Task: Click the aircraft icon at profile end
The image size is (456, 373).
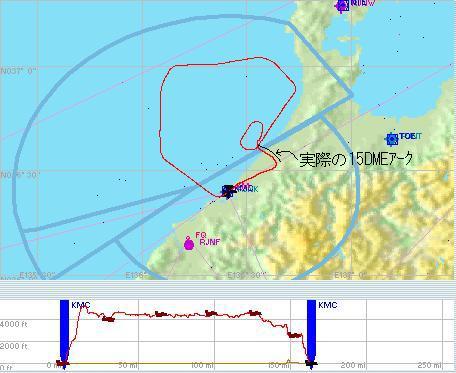Action: pos(311,364)
